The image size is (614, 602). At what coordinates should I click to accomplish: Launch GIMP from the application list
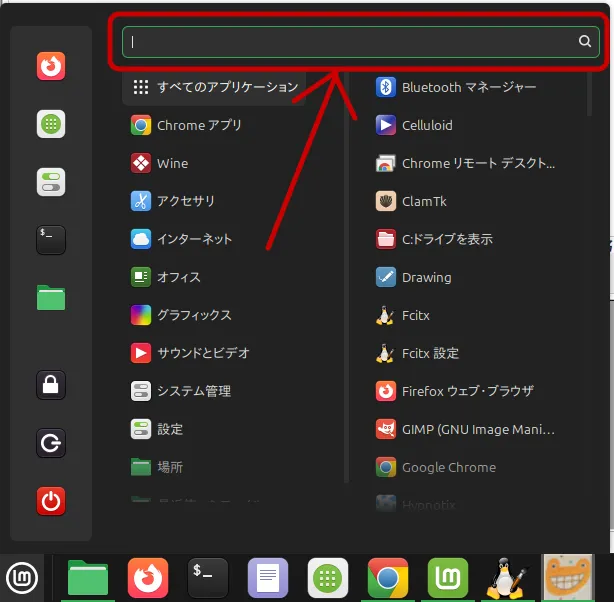(x=476, y=429)
